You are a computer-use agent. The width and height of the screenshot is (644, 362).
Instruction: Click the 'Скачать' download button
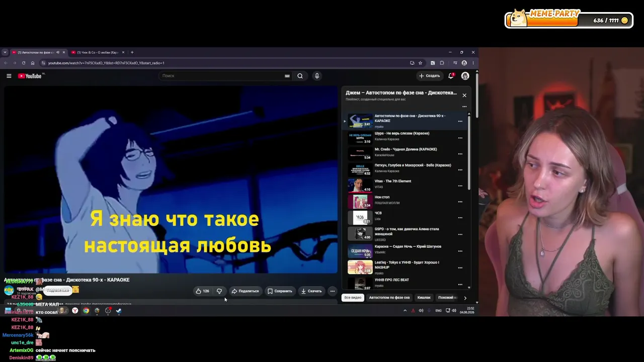tap(311, 291)
